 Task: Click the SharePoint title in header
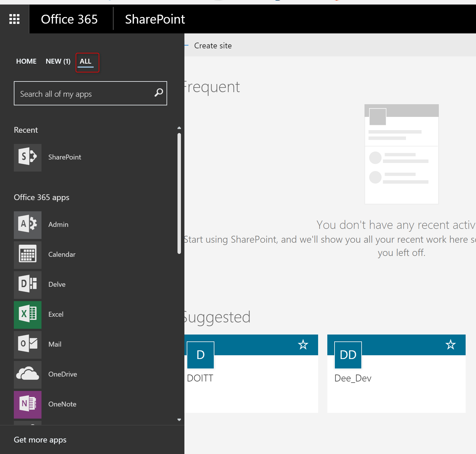155,19
